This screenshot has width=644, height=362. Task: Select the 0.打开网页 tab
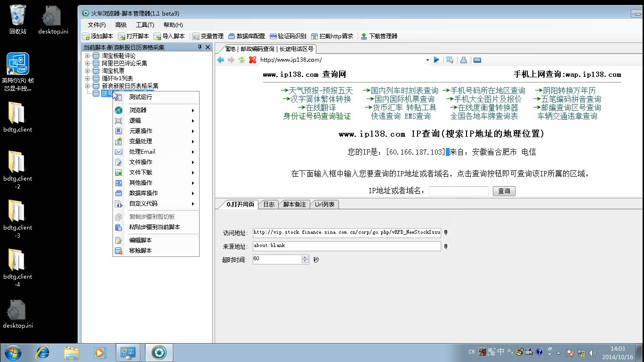tap(240, 205)
